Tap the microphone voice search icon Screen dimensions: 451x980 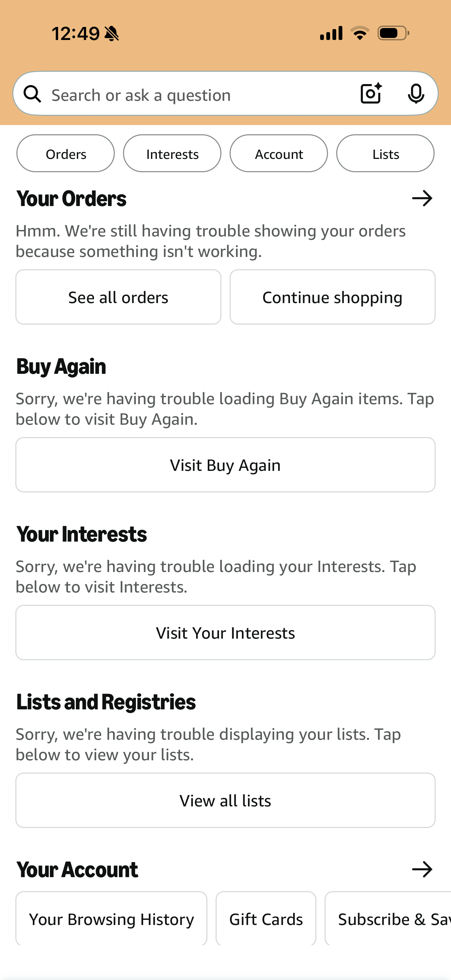coord(415,94)
